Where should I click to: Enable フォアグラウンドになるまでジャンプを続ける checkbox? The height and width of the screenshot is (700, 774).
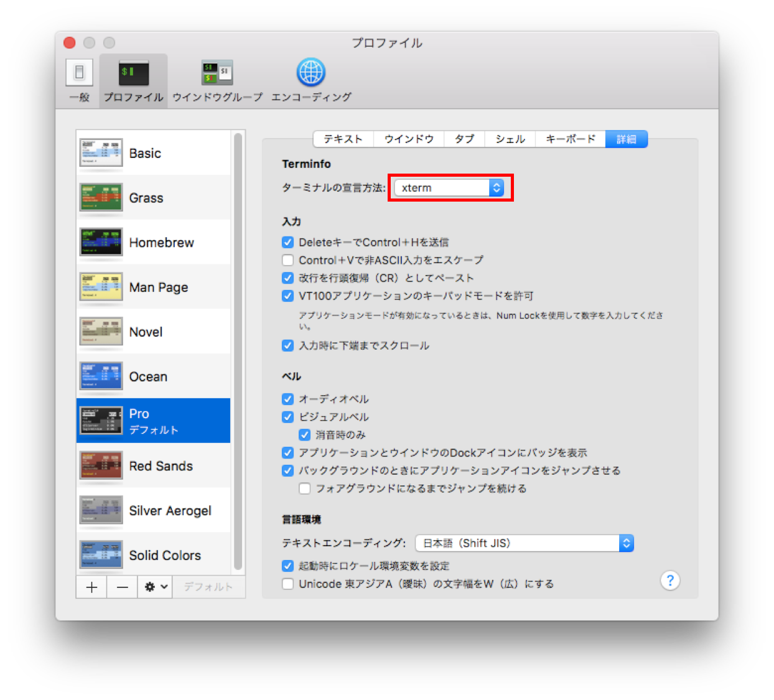pos(304,488)
